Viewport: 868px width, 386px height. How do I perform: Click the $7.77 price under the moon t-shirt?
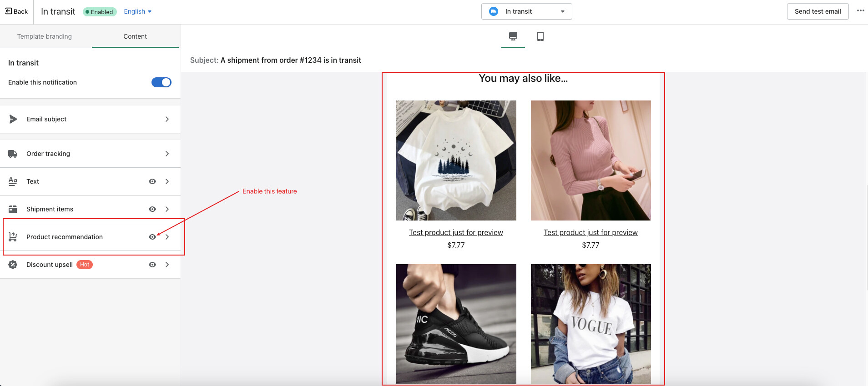coord(456,245)
